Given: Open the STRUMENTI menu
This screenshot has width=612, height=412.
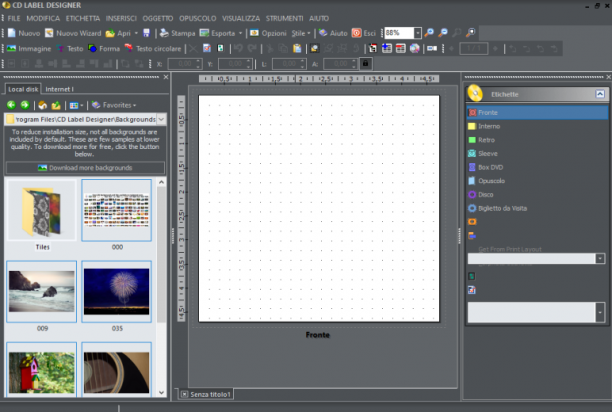Looking at the screenshot, I should [x=284, y=18].
